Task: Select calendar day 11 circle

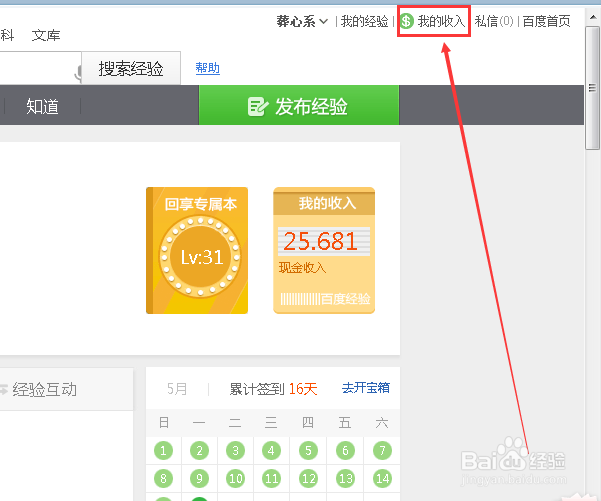Action: 271,478
